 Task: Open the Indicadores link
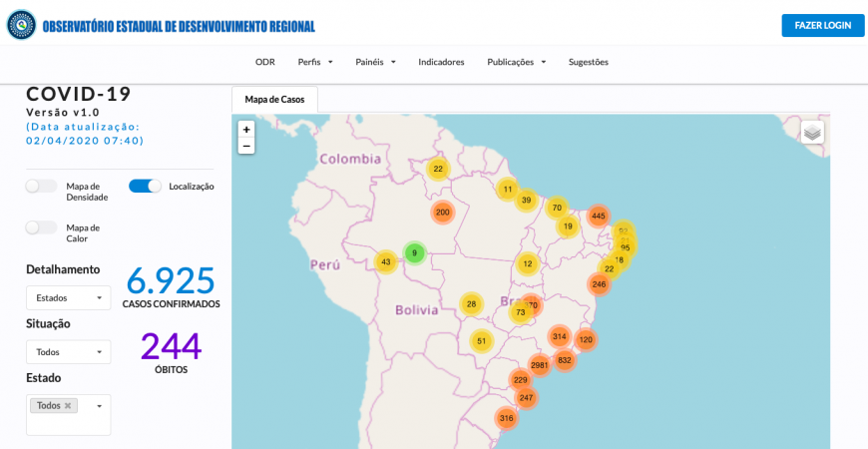[441, 62]
